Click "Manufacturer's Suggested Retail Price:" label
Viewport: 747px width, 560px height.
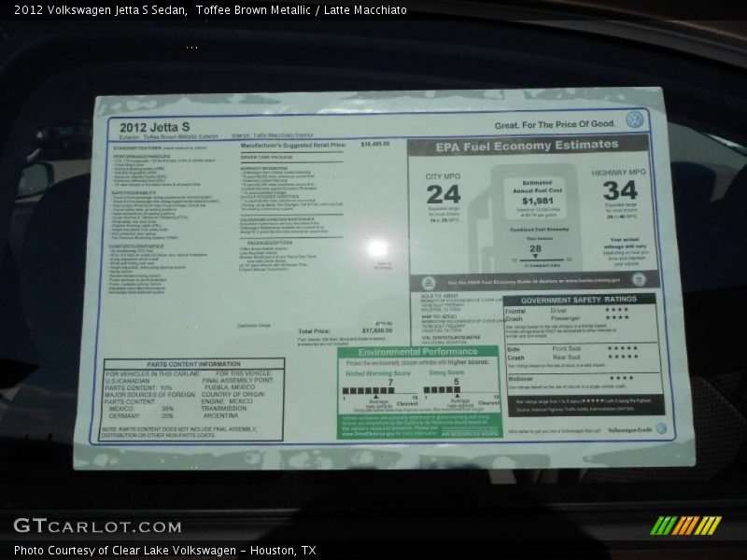coord(293,145)
